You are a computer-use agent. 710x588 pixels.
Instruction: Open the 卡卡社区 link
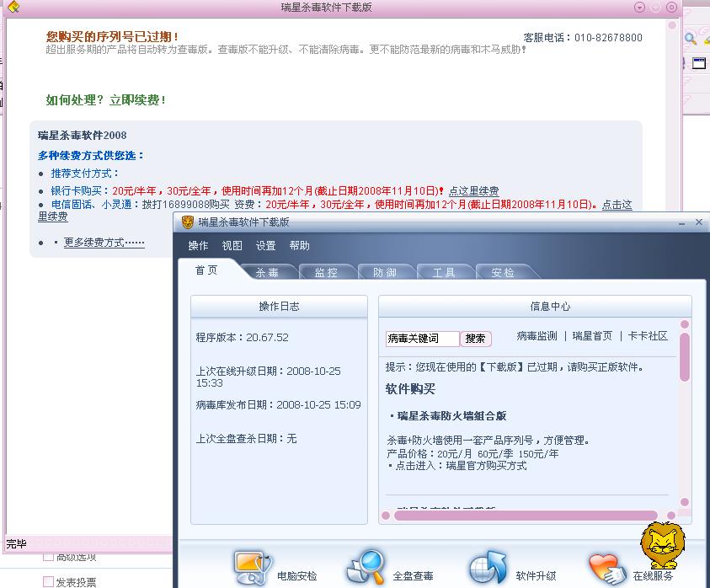click(x=648, y=335)
